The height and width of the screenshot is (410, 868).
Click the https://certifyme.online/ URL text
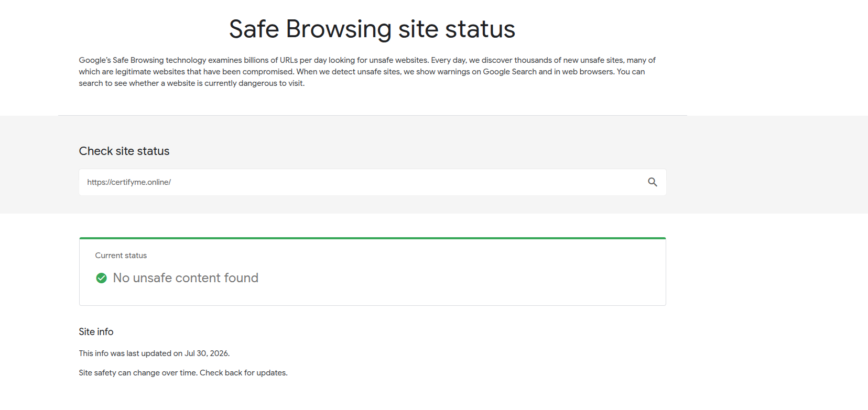pos(129,182)
